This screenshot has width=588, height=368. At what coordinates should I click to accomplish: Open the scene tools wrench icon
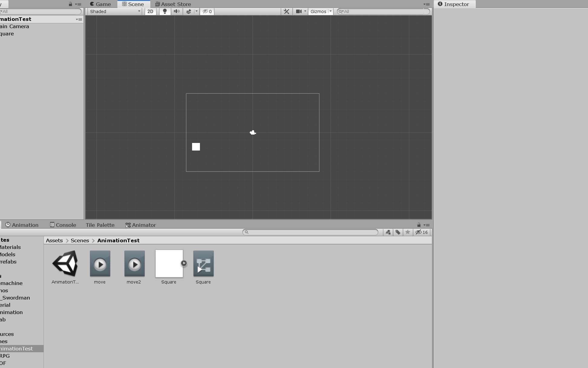pyautogui.click(x=286, y=12)
